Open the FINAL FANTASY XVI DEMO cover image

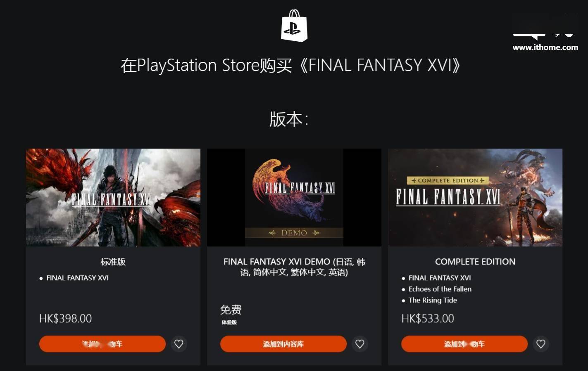click(x=294, y=198)
